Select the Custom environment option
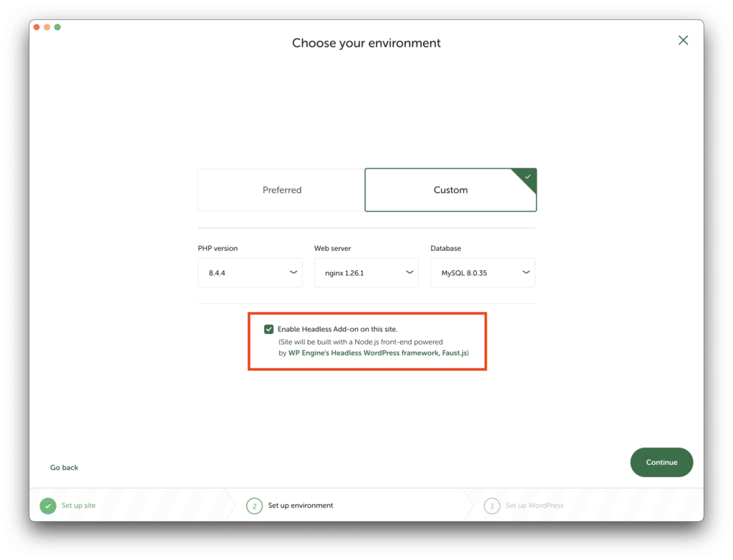The height and width of the screenshot is (560, 733). pos(451,190)
